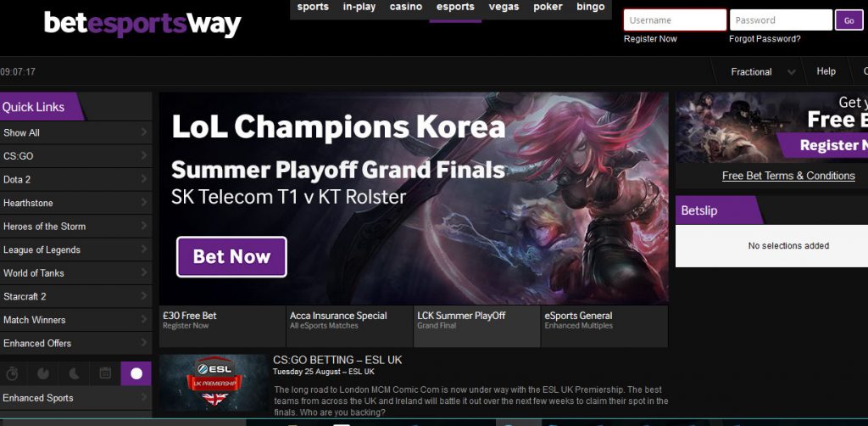Open the Fractional odds format dropdown

click(x=763, y=72)
